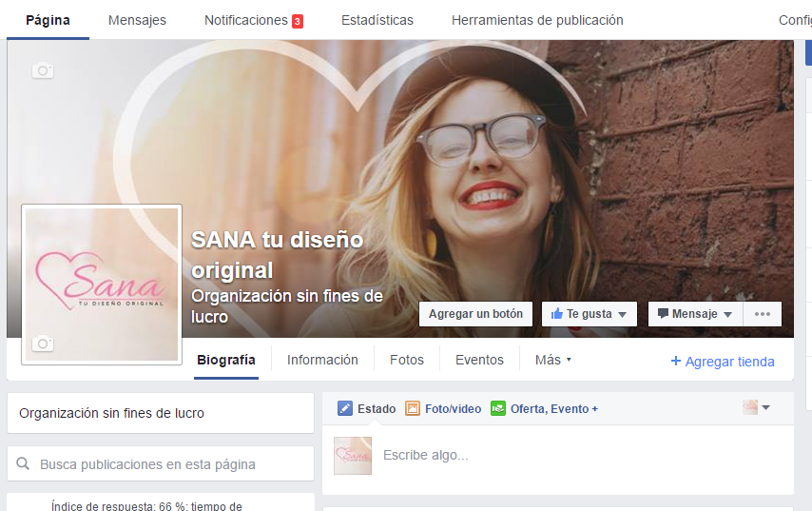Go to the Estadísticas tab
This screenshot has height=511, width=812.
coord(377,20)
